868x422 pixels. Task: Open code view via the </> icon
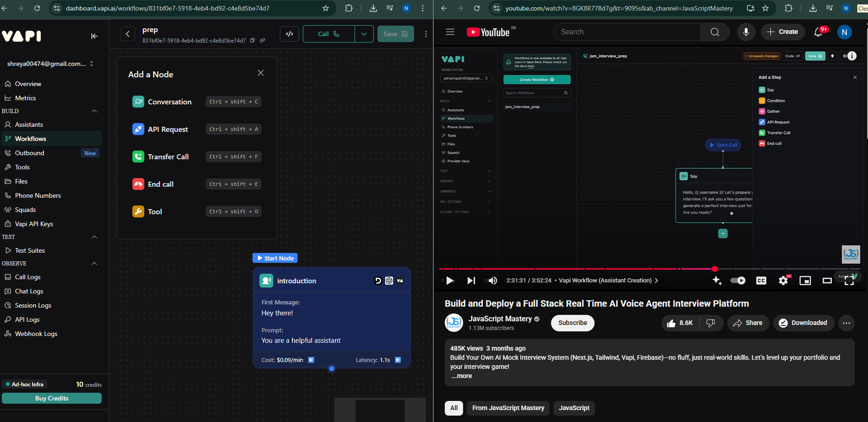(289, 33)
